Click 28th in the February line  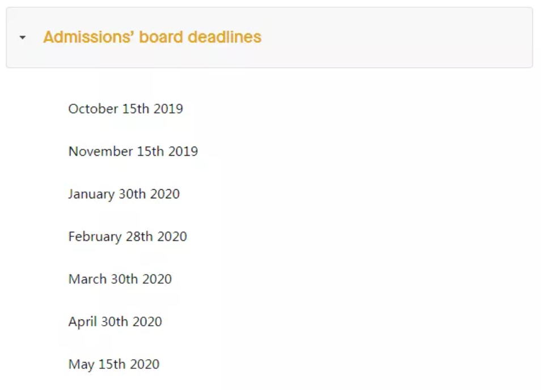(140, 237)
